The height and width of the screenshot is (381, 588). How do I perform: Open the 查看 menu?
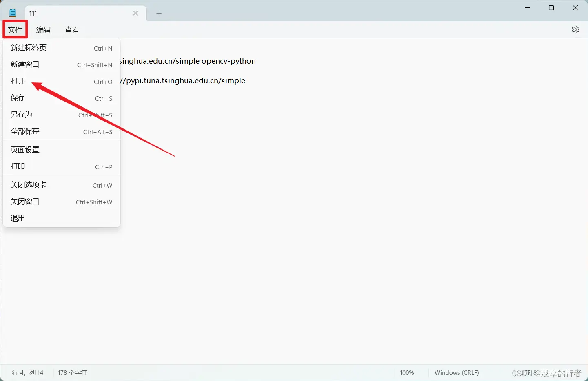72,30
